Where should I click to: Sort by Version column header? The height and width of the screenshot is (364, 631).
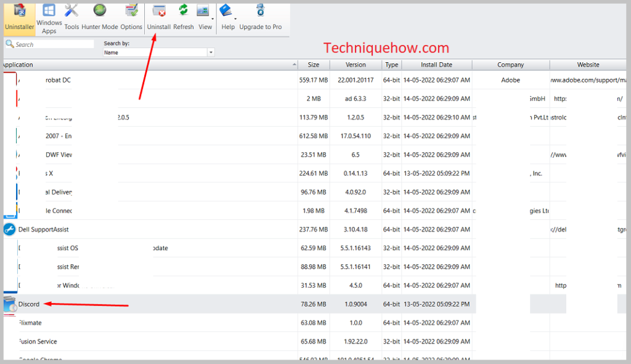point(356,65)
